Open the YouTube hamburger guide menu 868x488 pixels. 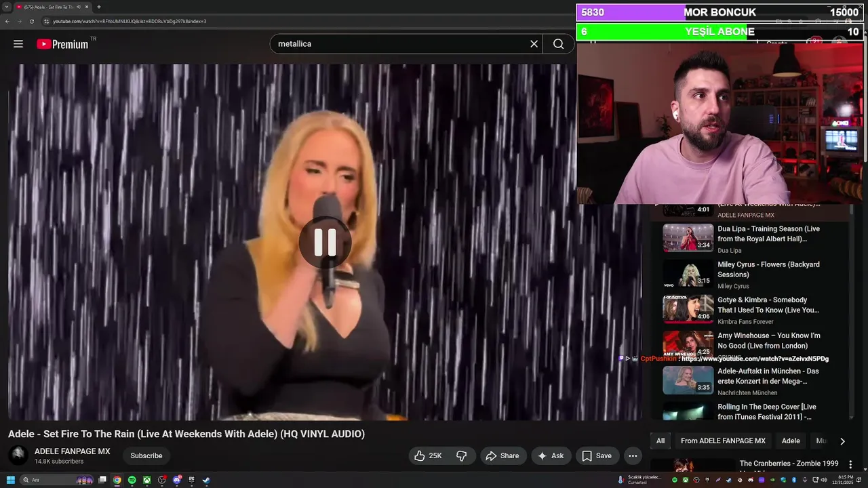click(18, 44)
